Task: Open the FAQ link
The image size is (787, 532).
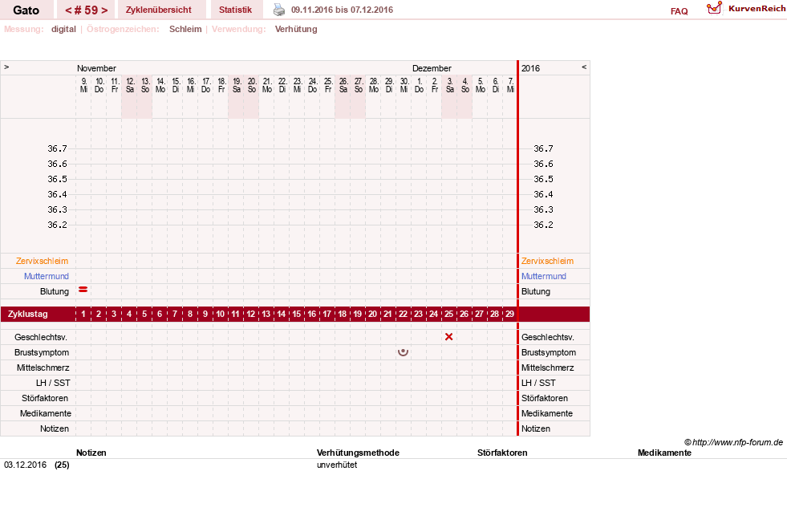Action: [679, 11]
